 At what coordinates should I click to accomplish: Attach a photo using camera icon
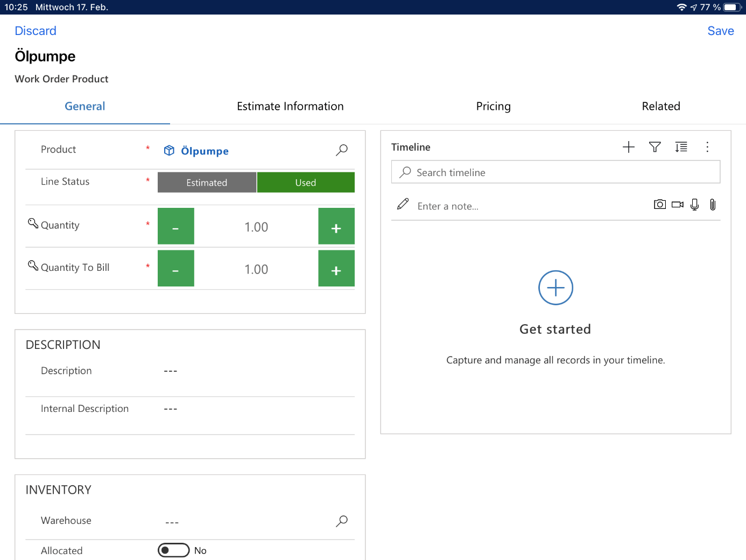(659, 205)
